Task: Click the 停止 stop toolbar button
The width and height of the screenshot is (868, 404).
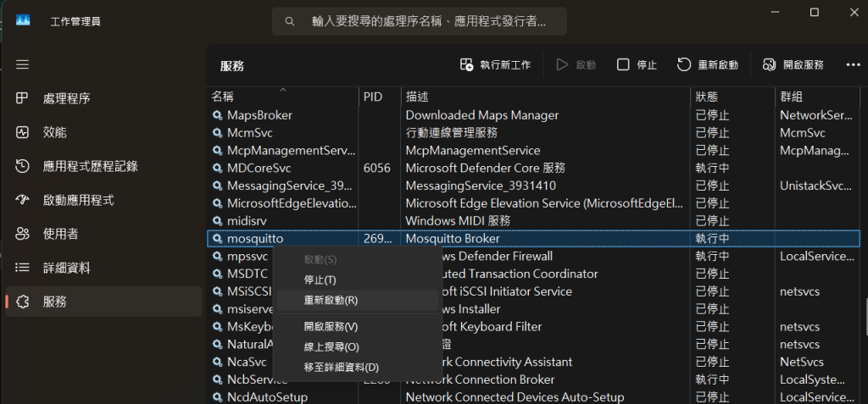Action: 637,64
